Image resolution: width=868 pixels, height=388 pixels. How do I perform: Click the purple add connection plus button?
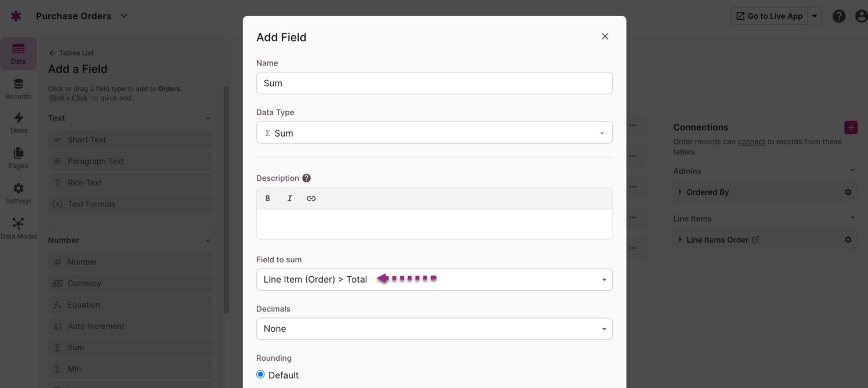851,127
